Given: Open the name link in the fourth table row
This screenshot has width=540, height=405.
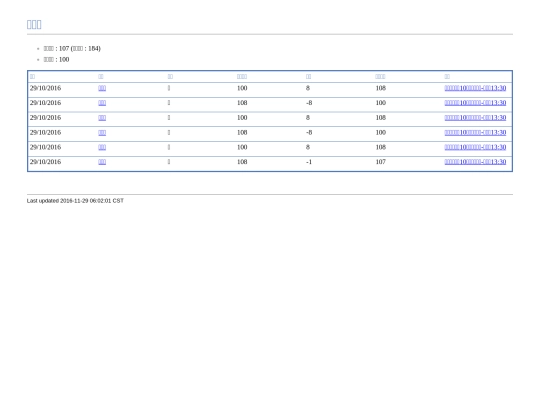Looking at the screenshot, I should (102, 133).
